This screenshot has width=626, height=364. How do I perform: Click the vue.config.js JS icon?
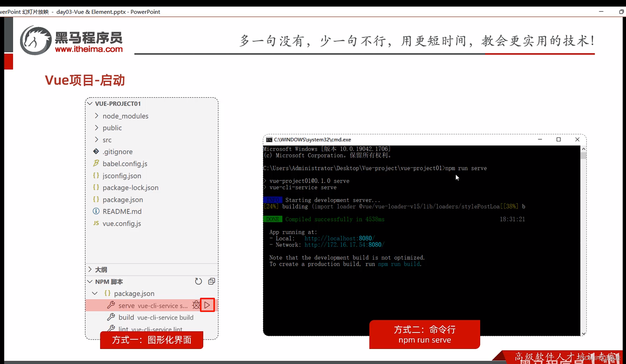(x=96, y=223)
